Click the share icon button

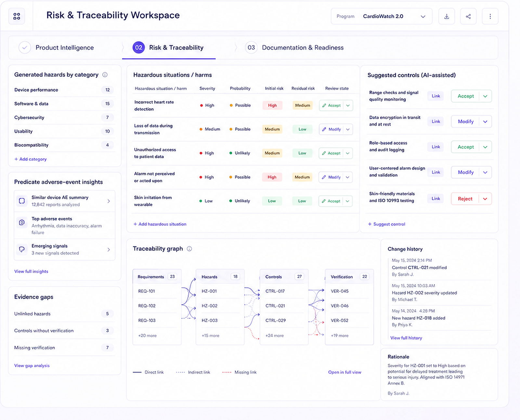point(468,16)
